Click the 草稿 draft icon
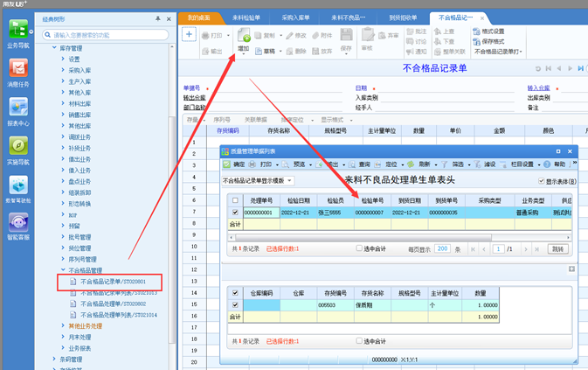Viewport: 588px width, 370px height. pyautogui.click(x=259, y=51)
